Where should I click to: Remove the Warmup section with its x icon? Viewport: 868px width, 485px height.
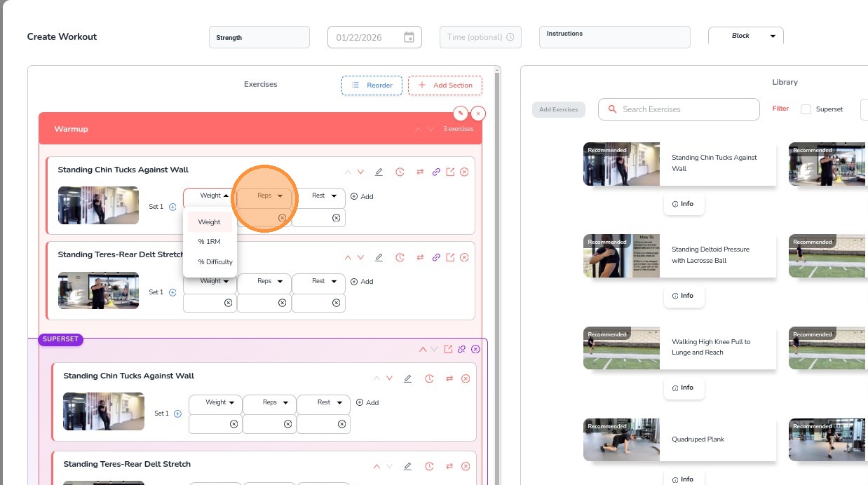click(x=478, y=113)
